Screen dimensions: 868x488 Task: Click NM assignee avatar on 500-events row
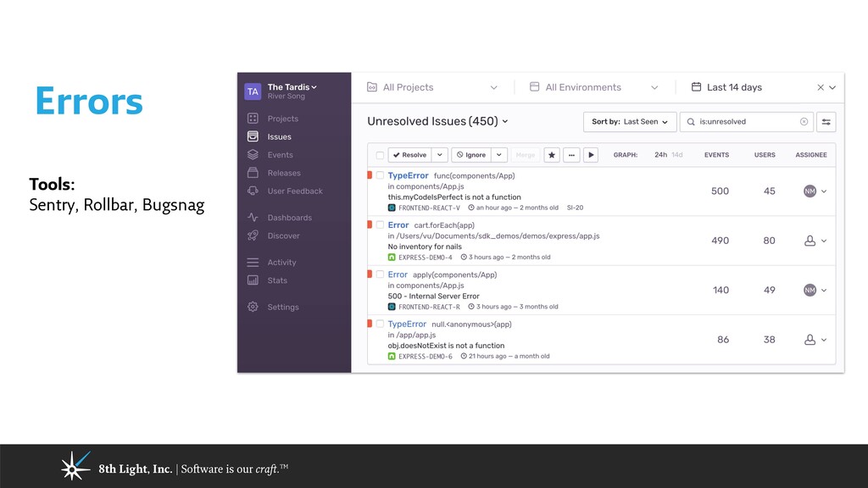(810, 191)
